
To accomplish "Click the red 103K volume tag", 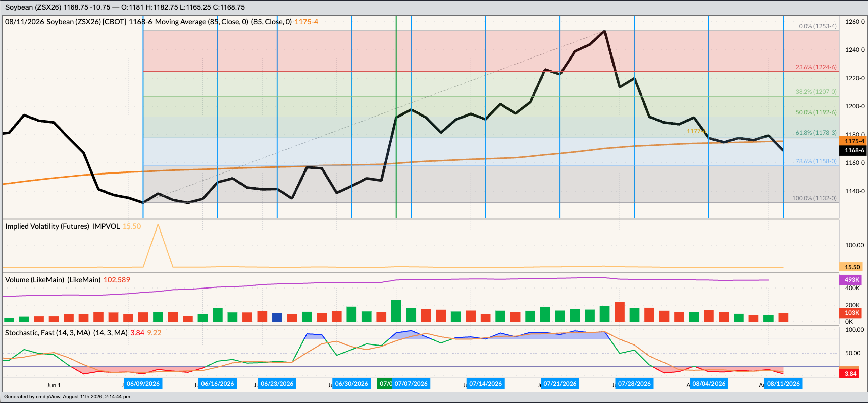I will 851,313.
